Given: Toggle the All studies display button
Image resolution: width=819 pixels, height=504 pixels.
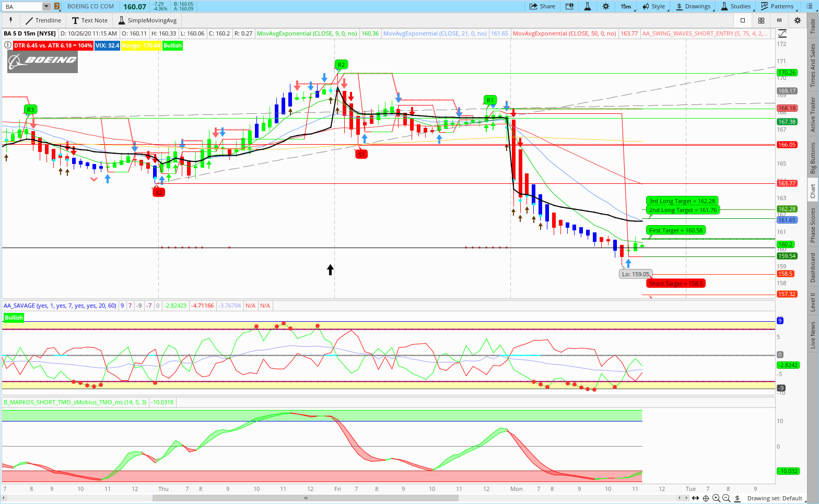Looking at the screenshot, I should 779,20.
